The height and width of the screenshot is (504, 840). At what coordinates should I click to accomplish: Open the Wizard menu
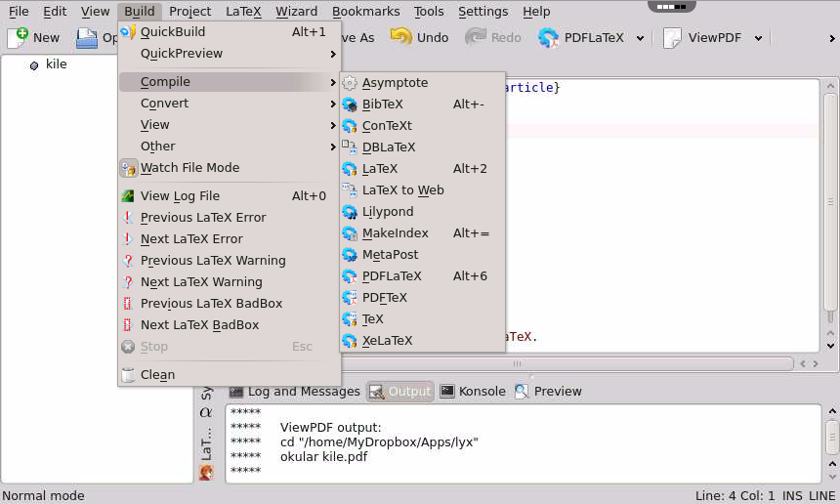point(296,12)
